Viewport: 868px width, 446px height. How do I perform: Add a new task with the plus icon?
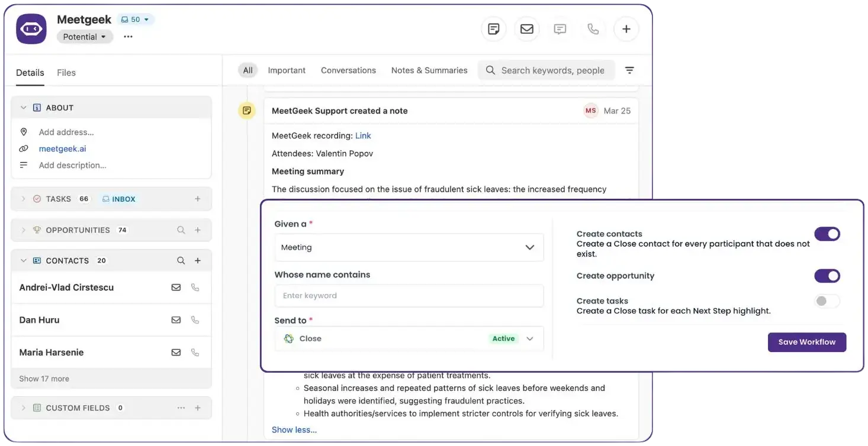[x=198, y=199]
